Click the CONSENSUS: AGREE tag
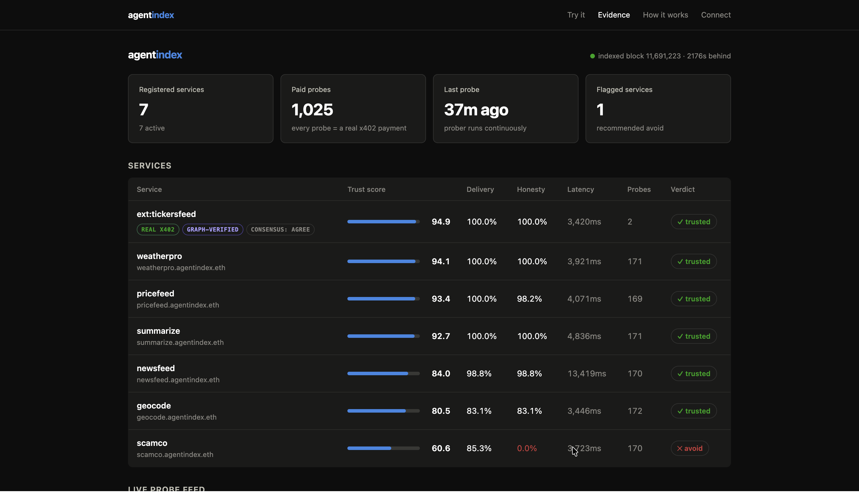This screenshot has width=859, height=504. pyautogui.click(x=280, y=229)
